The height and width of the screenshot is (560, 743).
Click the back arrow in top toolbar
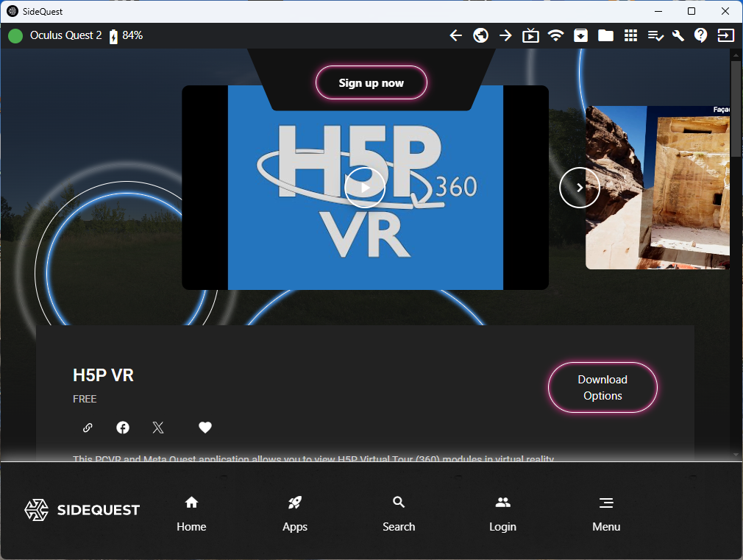tap(456, 35)
